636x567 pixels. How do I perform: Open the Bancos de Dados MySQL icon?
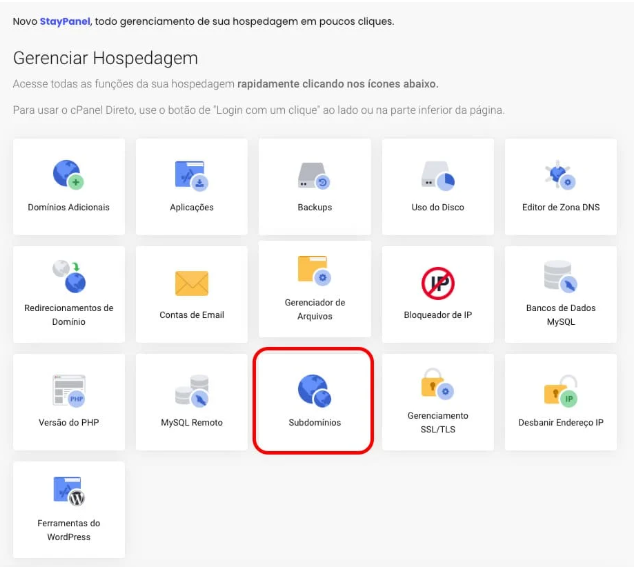point(561,276)
